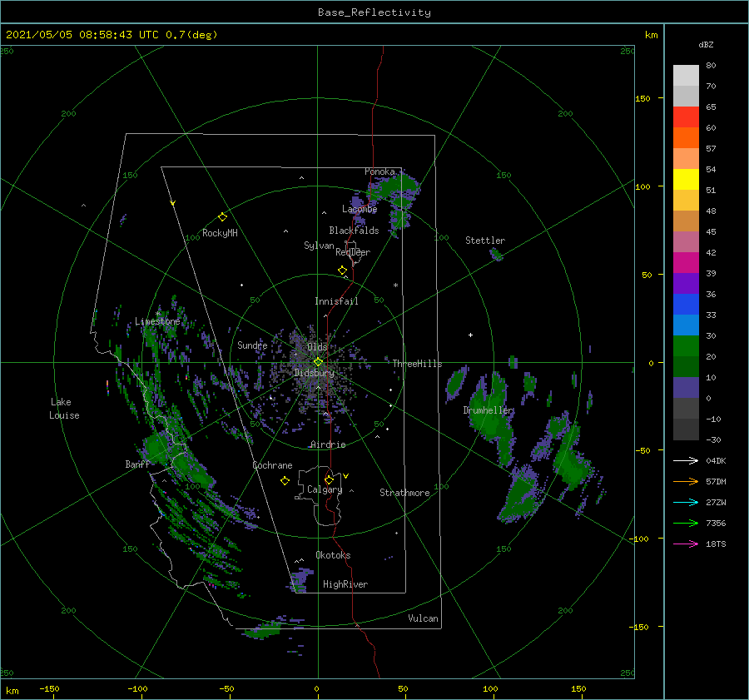
Task: Pick the slate-purple 10-0 dBZ legend swatch
Action: point(686,388)
